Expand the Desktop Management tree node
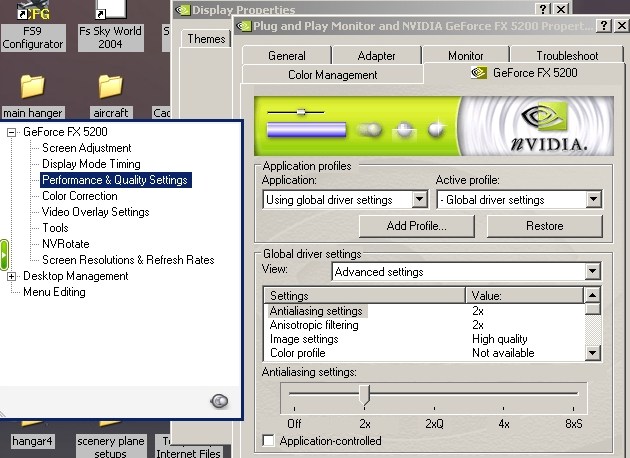The image size is (630, 458). tap(12, 276)
